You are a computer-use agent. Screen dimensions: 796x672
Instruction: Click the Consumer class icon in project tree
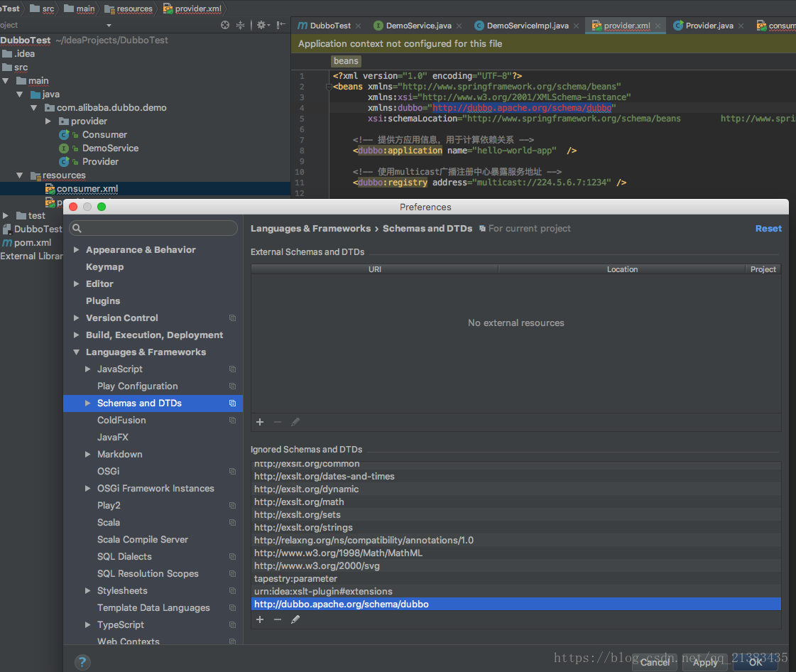tap(64, 134)
